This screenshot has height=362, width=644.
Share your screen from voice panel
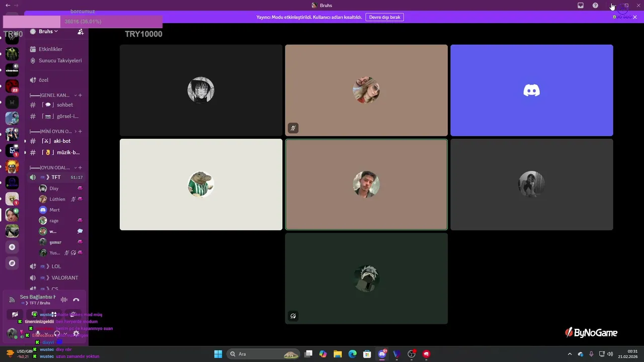[x=34, y=314]
